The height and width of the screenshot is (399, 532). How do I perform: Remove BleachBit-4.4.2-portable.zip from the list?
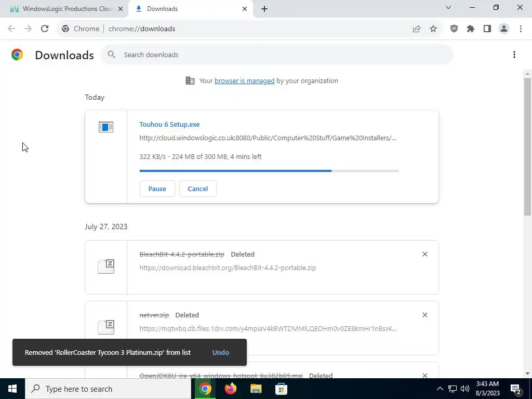[425, 254]
